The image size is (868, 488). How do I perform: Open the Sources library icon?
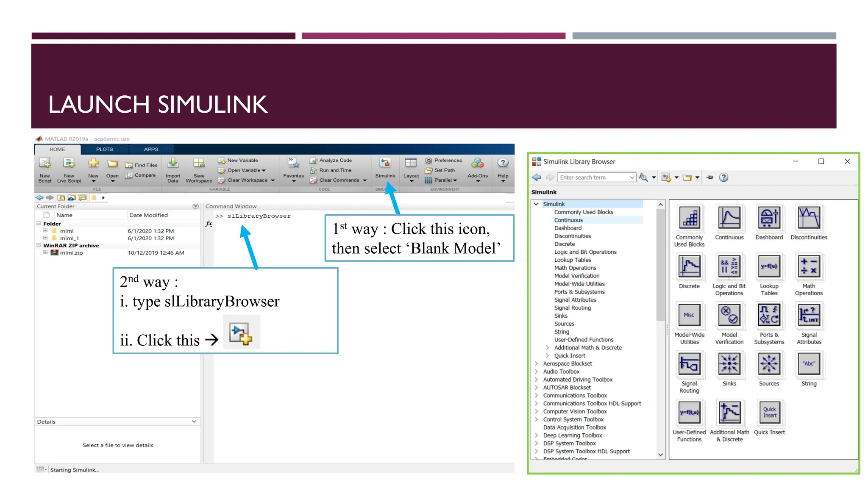pos(769,364)
